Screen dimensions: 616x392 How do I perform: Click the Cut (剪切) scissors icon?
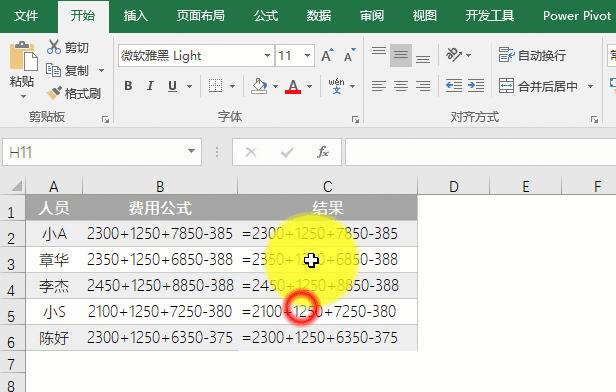(x=53, y=47)
